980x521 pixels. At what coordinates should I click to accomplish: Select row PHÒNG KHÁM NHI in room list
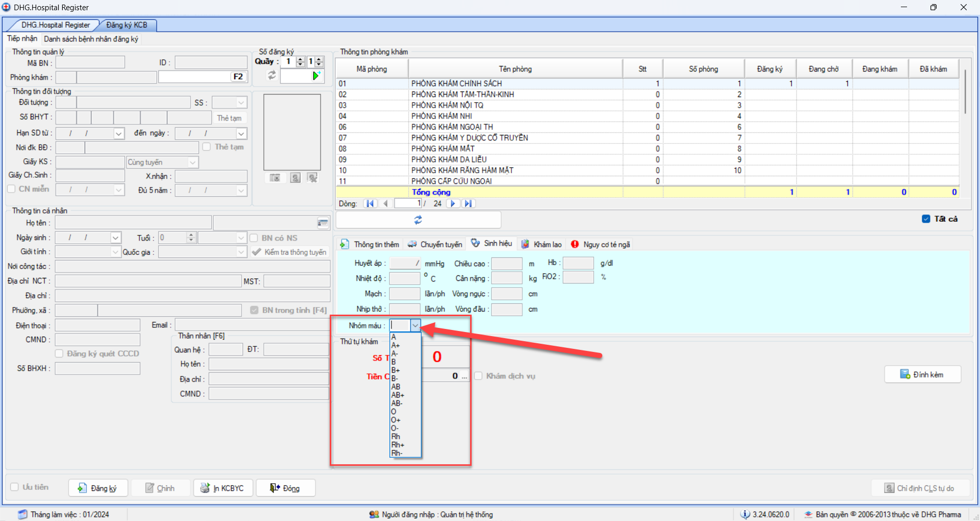pyautogui.click(x=647, y=116)
